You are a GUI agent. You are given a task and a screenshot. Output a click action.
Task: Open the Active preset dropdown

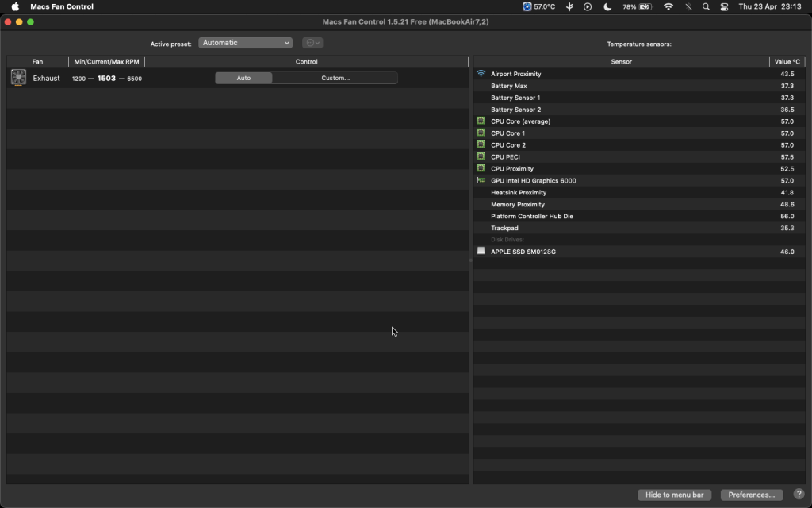(x=245, y=43)
